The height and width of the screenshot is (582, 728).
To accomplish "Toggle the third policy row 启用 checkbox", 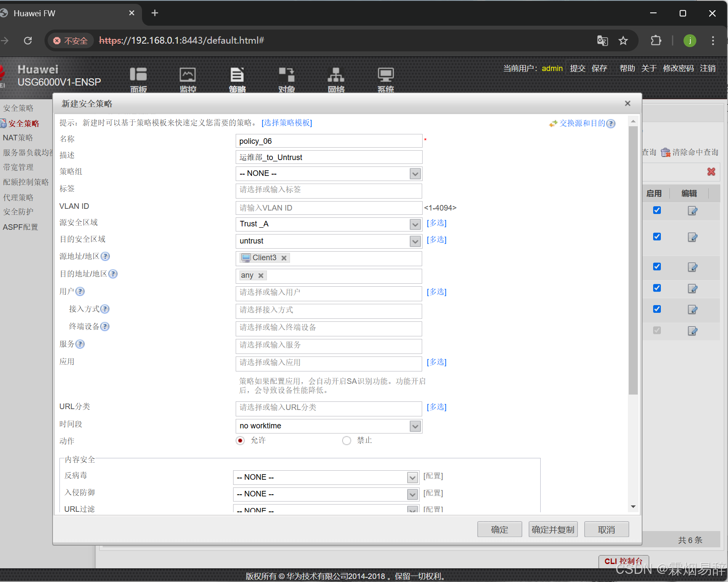I will pyautogui.click(x=657, y=267).
